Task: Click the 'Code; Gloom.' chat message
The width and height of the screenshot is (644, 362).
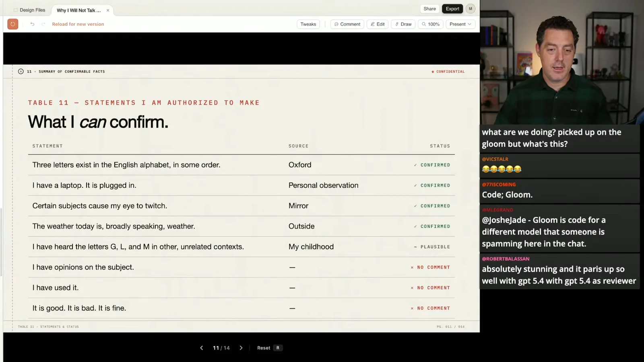Action: 507,195
